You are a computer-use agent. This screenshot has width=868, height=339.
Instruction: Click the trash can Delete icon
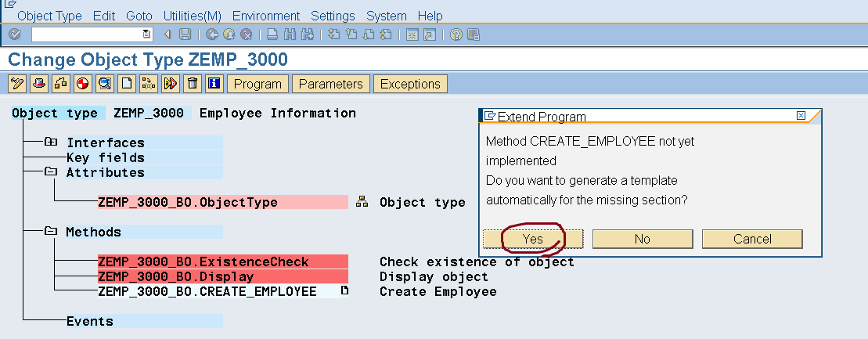click(193, 84)
